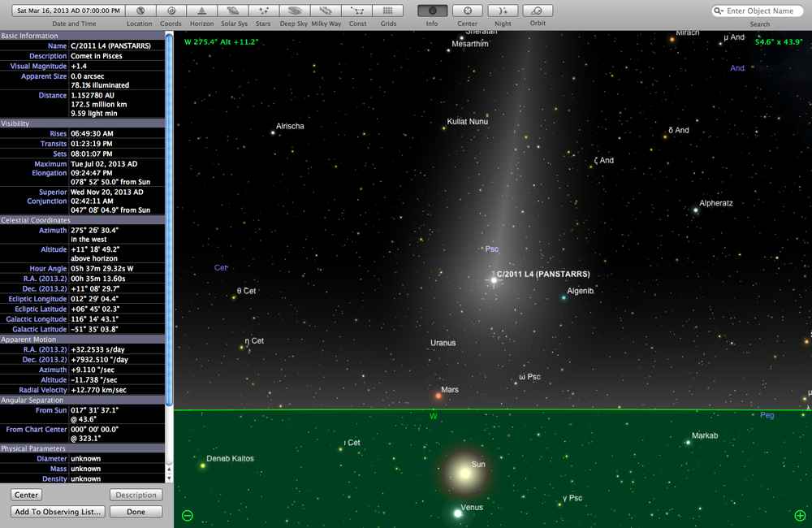The height and width of the screenshot is (528, 812).
Task: Open the Const settings icon
Action: point(357,11)
